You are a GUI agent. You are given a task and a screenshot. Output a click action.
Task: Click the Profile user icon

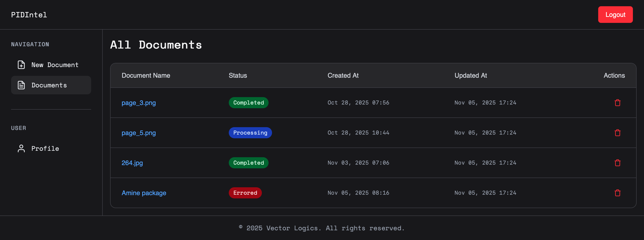point(21,148)
